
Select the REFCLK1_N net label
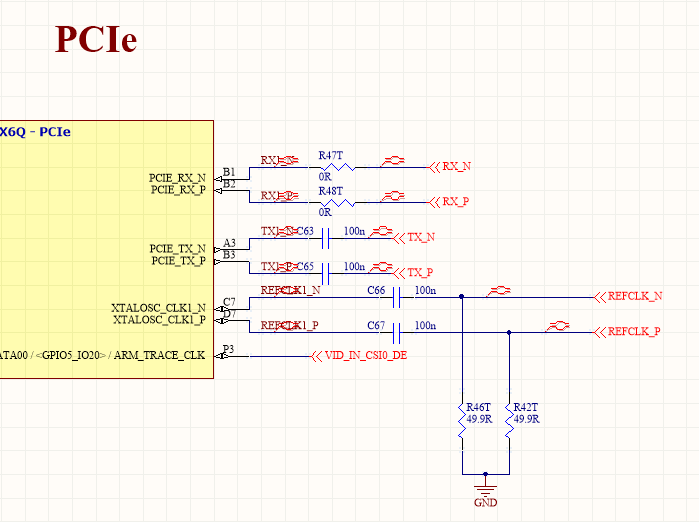tap(291, 290)
